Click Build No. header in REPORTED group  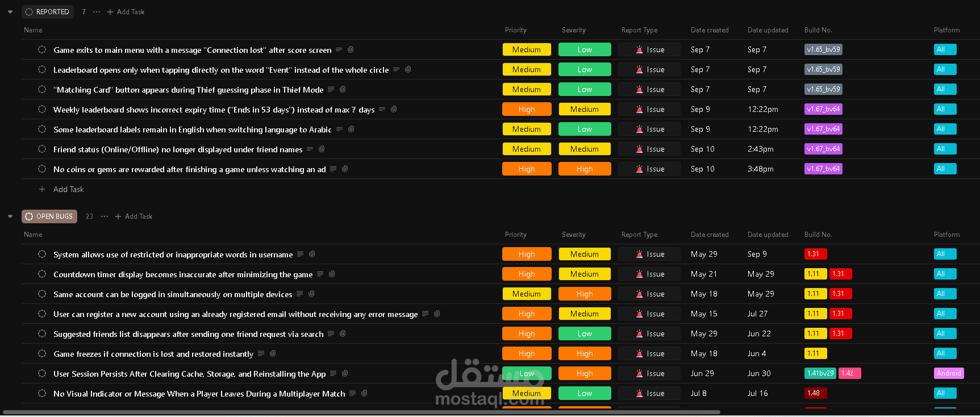(x=818, y=30)
